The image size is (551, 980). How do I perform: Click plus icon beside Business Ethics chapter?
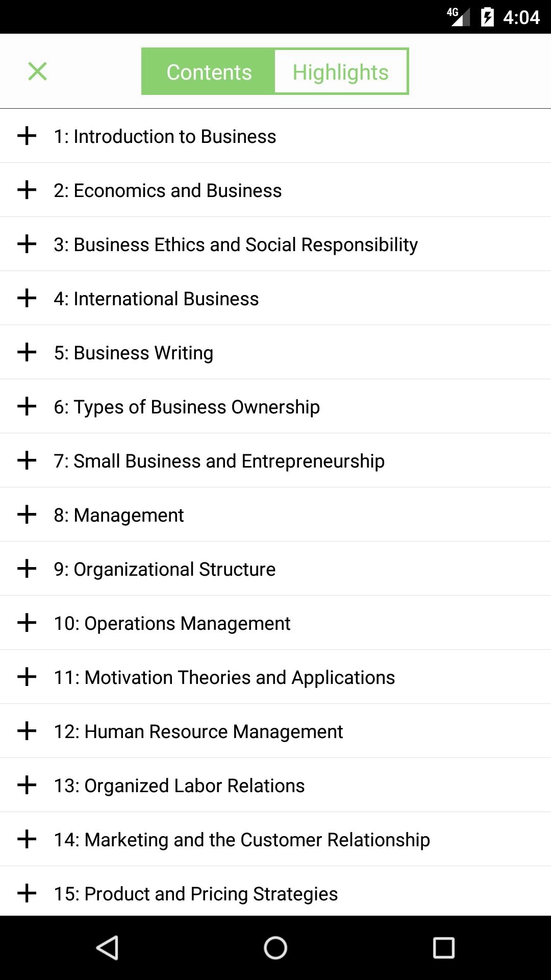pyautogui.click(x=27, y=244)
